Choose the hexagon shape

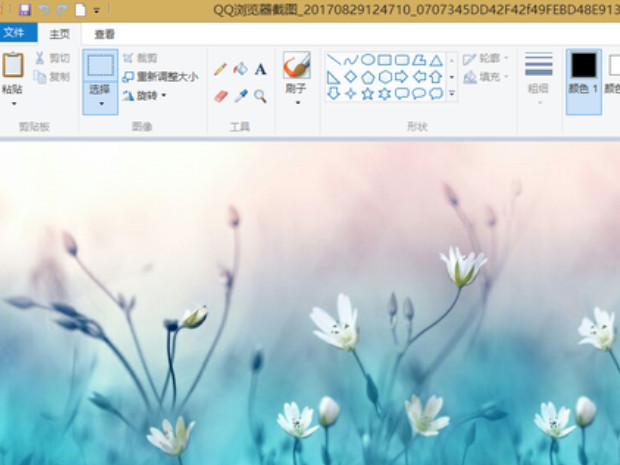pyautogui.click(x=385, y=77)
